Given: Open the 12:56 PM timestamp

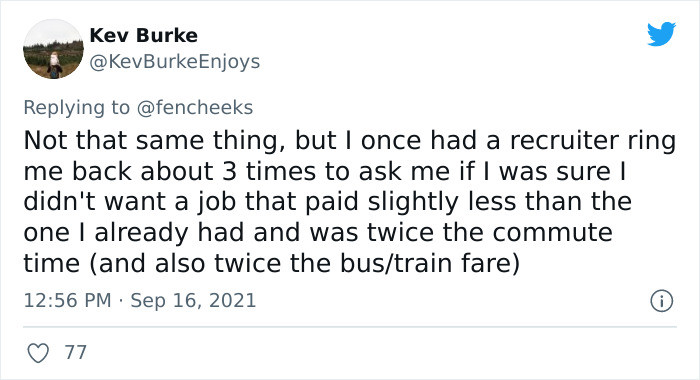Looking at the screenshot, I should point(67,300).
